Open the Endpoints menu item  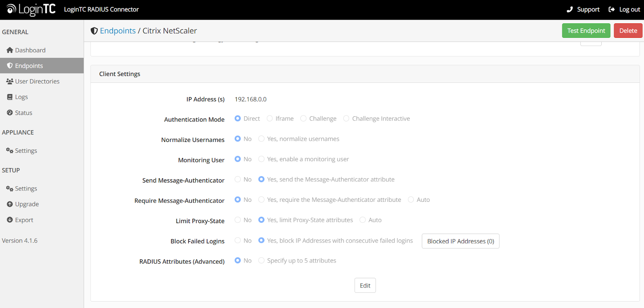(42, 66)
